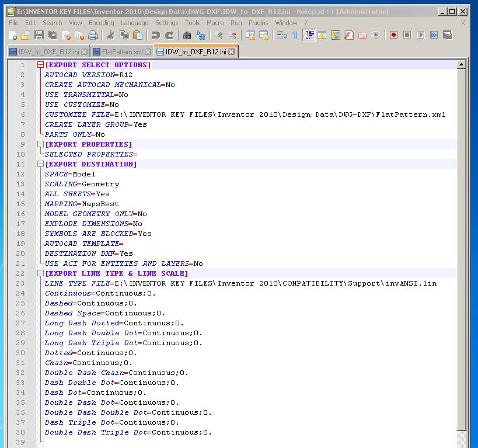Screen dimensions: 478x448
Task: Toggle word wrap on the toolbar
Action: pos(281,36)
